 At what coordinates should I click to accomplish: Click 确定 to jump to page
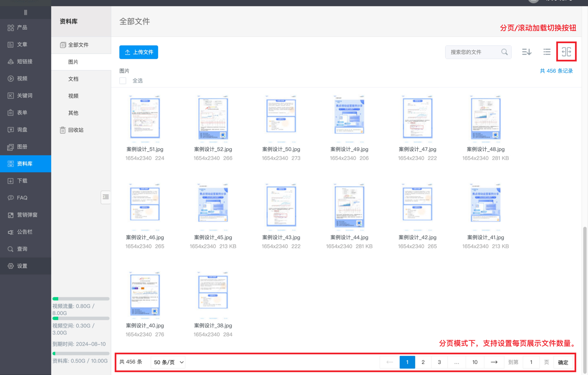(x=563, y=362)
